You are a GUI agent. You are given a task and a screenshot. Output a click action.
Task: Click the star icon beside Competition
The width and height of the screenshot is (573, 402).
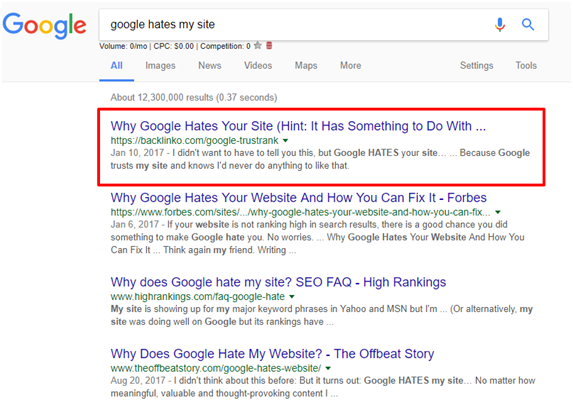coord(258,46)
